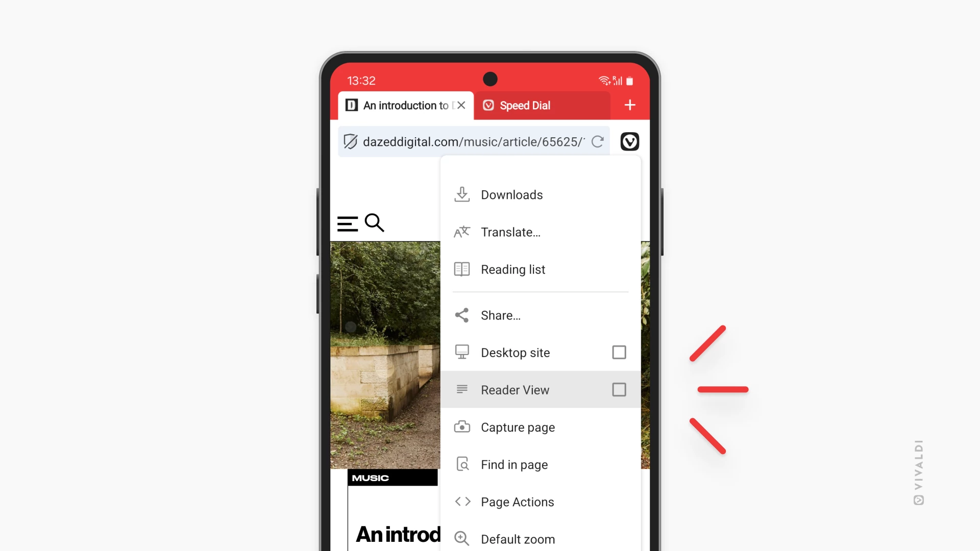980x551 pixels.
Task: Select Find in page option
Action: click(x=514, y=464)
